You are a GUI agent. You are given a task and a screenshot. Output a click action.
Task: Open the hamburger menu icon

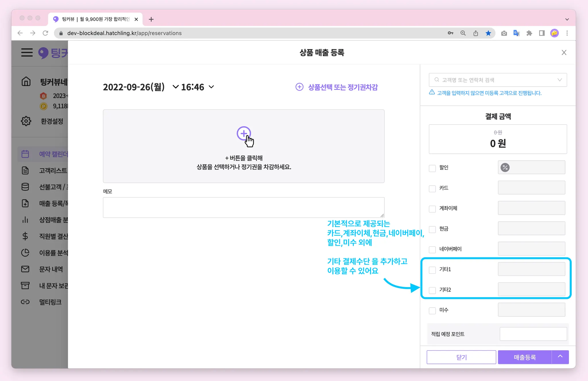tap(27, 53)
